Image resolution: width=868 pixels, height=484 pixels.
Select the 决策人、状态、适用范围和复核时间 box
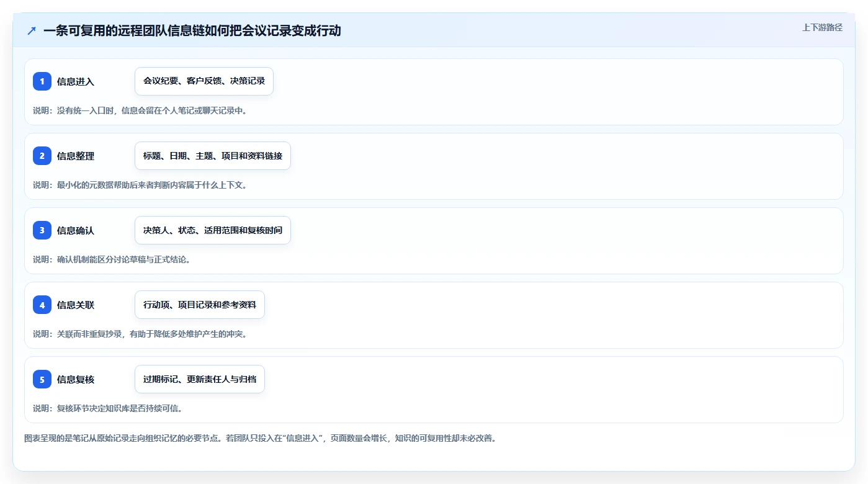(213, 230)
